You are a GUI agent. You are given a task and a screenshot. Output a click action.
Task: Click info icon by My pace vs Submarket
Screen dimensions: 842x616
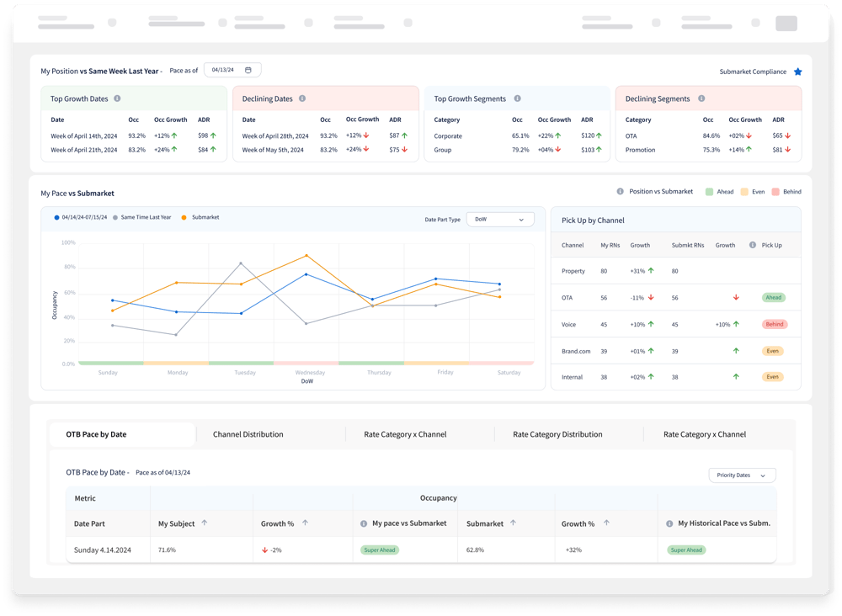(x=364, y=523)
